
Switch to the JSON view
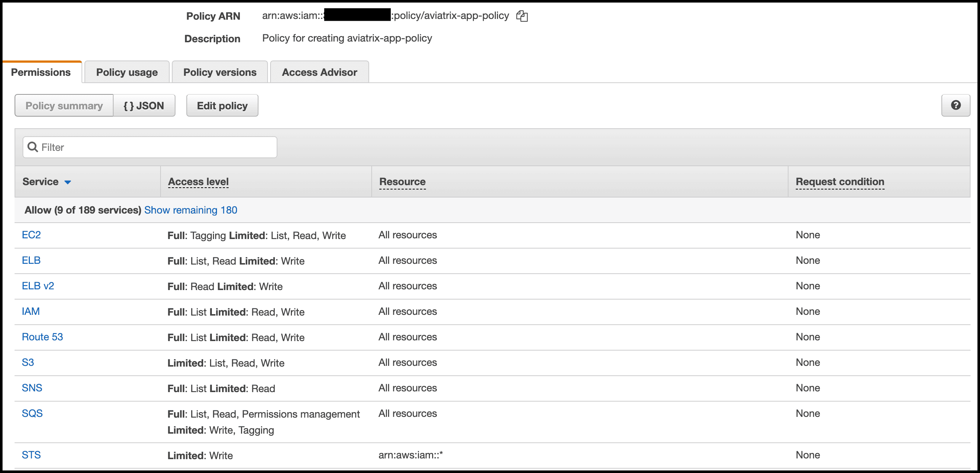pos(144,105)
